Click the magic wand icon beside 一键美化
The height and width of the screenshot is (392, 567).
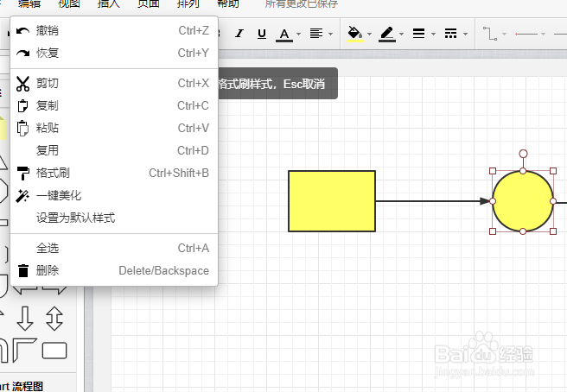pyautogui.click(x=22, y=196)
